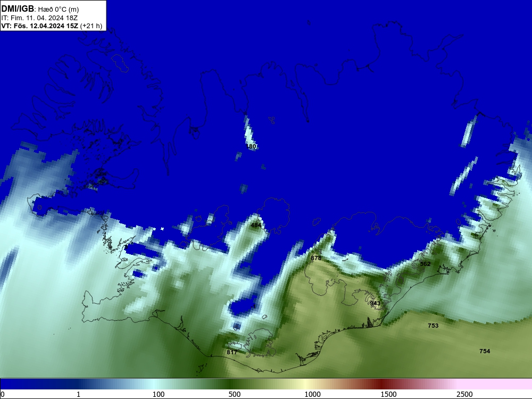Screen dimensions: 532x399
Task: Click the map value label 753
Action: click(433, 326)
